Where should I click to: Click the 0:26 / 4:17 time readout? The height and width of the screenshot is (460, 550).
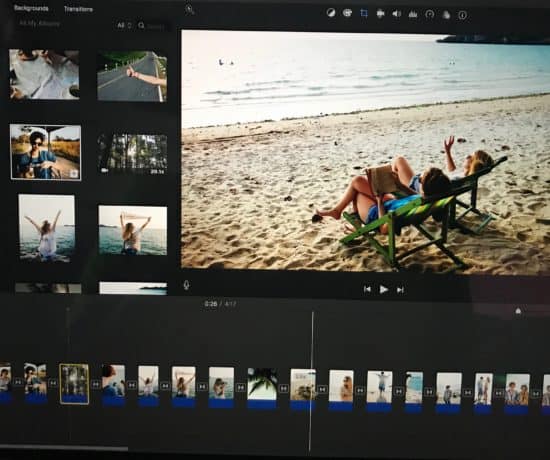pos(221,304)
